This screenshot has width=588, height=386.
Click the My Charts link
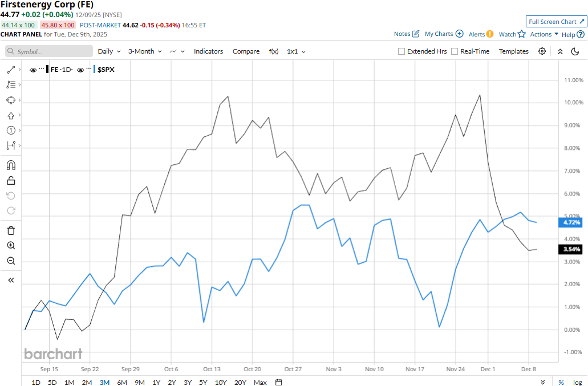tap(439, 34)
